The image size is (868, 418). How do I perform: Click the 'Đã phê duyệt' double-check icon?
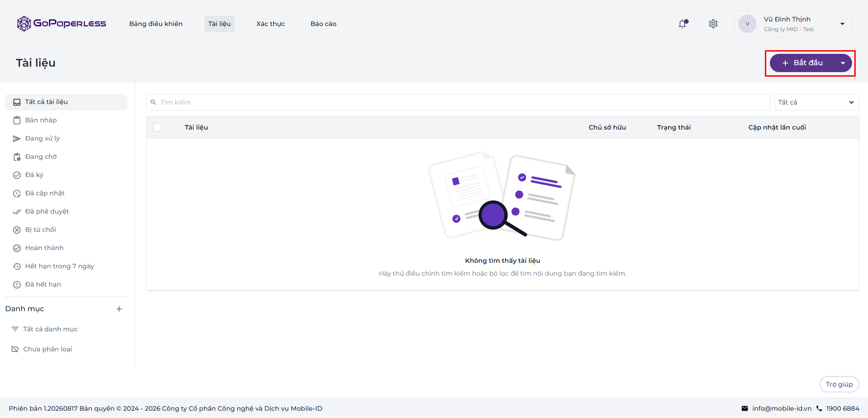click(x=17, y=212)
